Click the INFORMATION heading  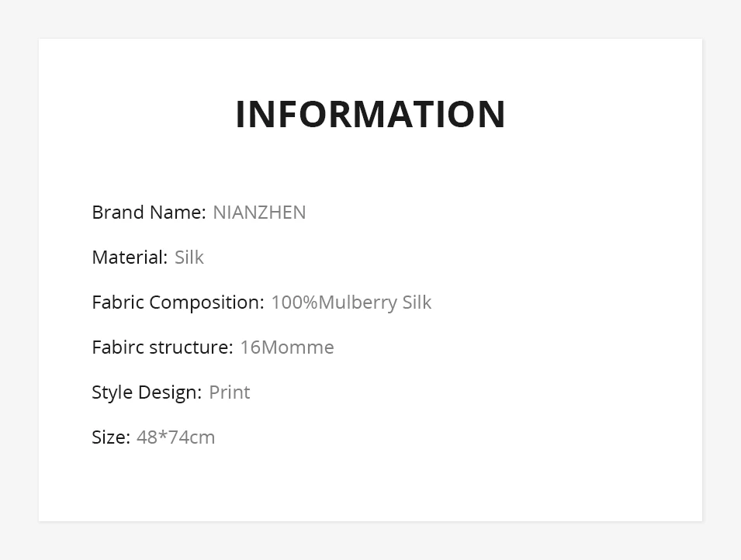click(370, 114)
